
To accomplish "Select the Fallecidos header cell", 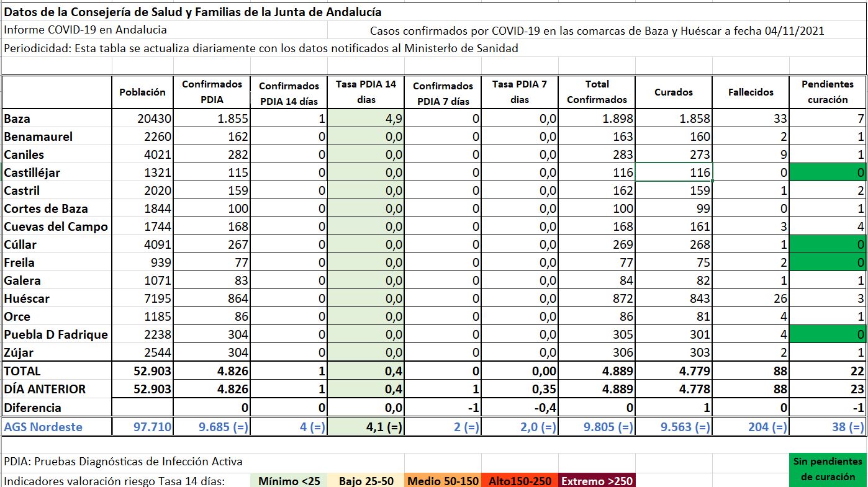I will click(751, 92).
